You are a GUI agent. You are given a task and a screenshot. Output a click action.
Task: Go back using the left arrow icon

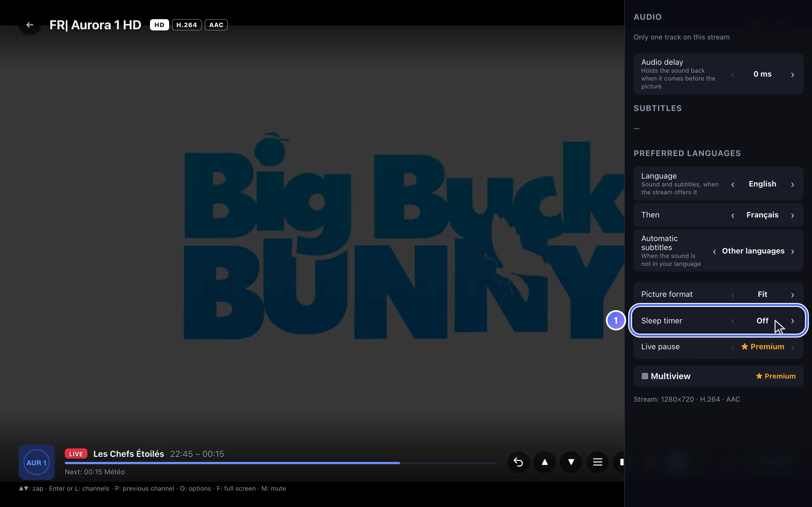click(30, 25)
